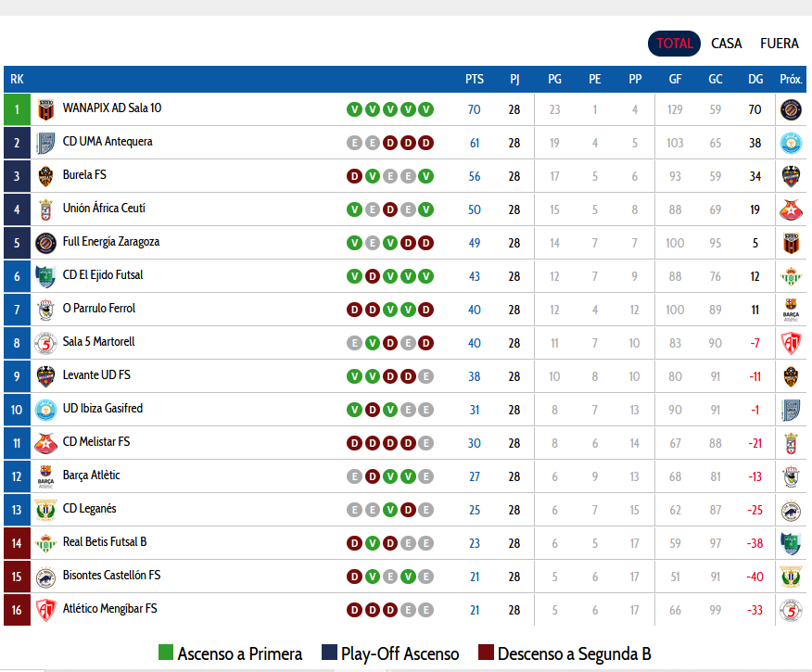The width and height of the screenshot is (812, 672).
Task: Open next opponent crest in UD Ibiza Gasifred row
Action: tap(791, 410)
